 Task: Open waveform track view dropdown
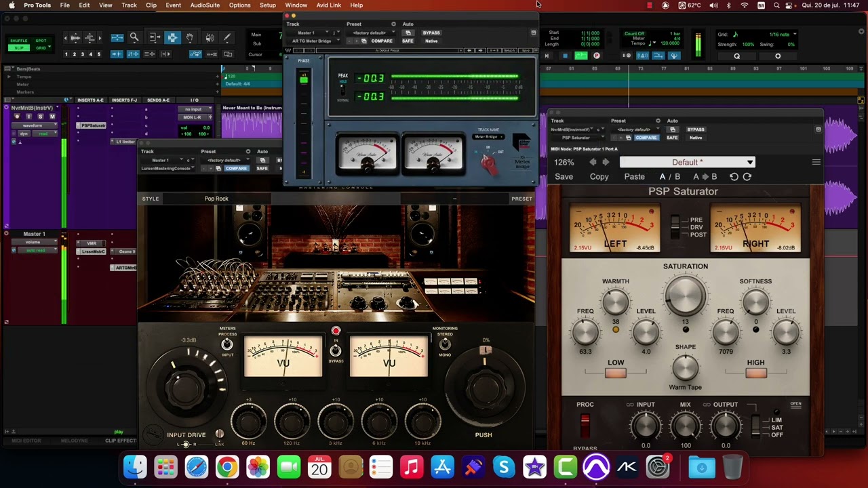[x=35, y=125]
